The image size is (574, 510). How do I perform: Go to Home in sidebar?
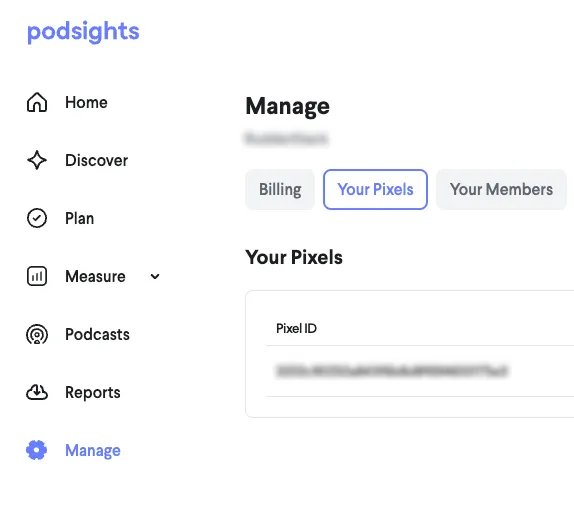point(86,103)
